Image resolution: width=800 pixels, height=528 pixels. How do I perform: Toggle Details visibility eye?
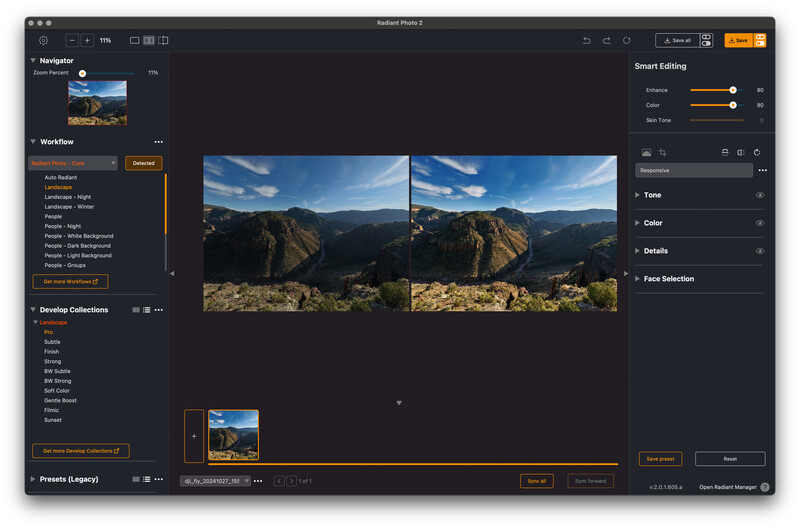point(760,251)
